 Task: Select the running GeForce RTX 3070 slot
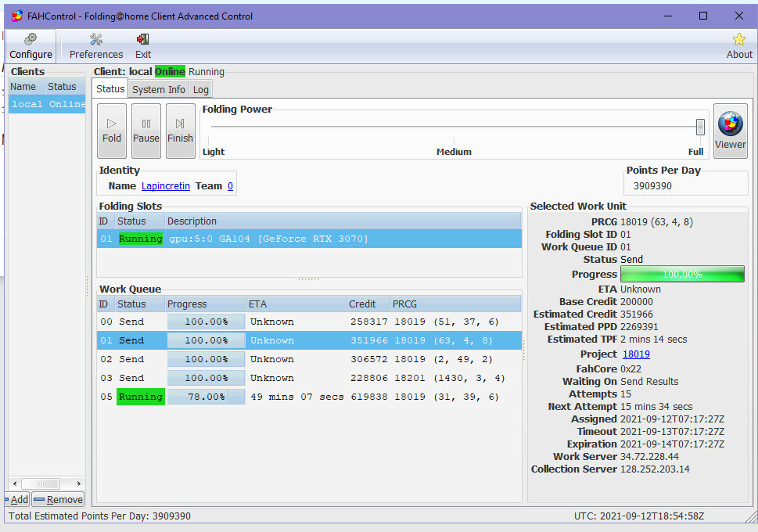tap(309, 239)
